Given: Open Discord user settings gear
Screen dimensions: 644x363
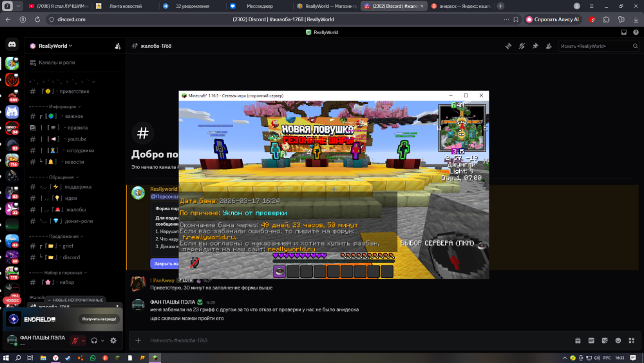Looking at the screenshot, I should (113, 340).
